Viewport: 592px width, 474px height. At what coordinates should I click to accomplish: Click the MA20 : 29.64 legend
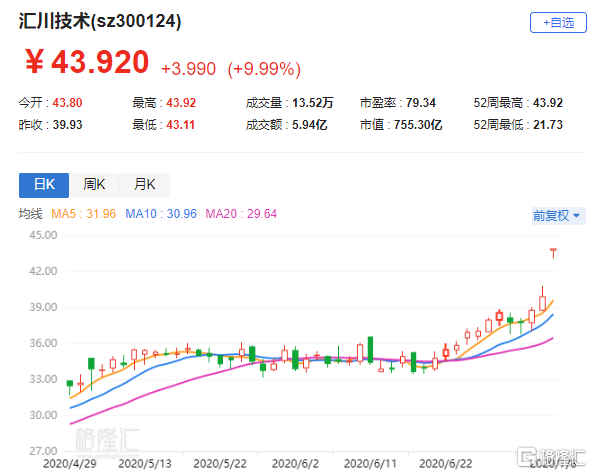click(x=241, y=214)
